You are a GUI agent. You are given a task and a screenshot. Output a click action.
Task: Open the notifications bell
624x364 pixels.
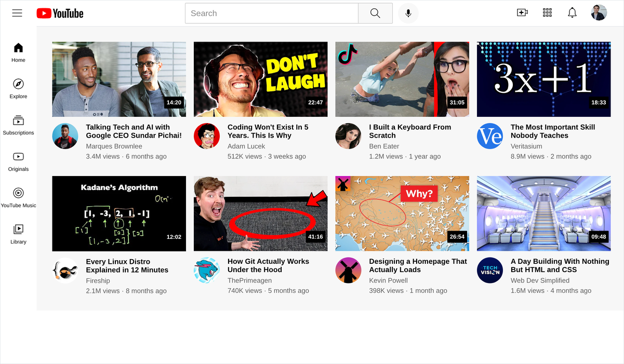pyautogui.click(x=572, y=13)
